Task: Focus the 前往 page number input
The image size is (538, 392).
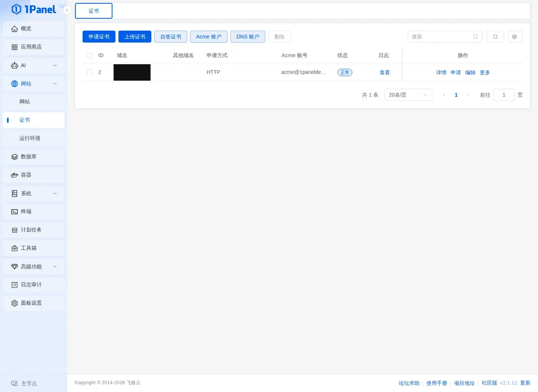Action: (504, 95)
